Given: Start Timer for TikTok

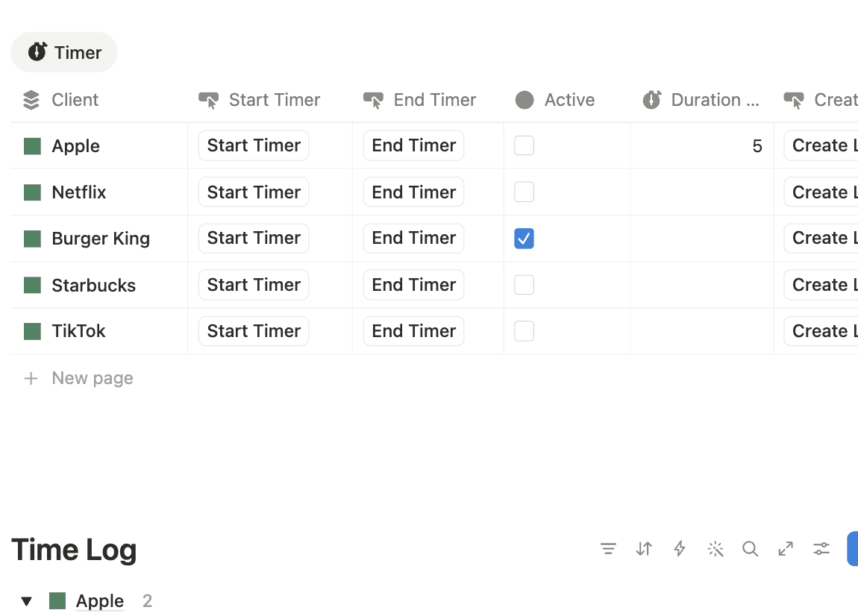Looking at the screenshot, I should pyautogui.click(x=254, y=331).
